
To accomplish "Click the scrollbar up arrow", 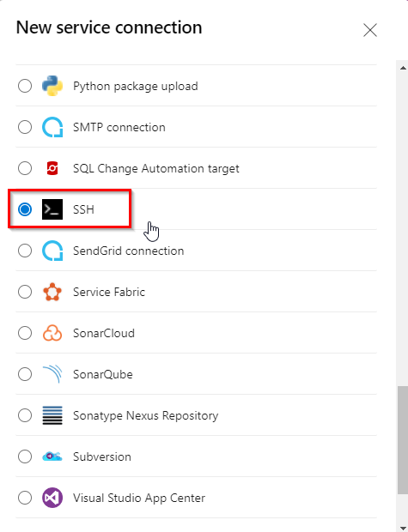I will tap(403, 68).
